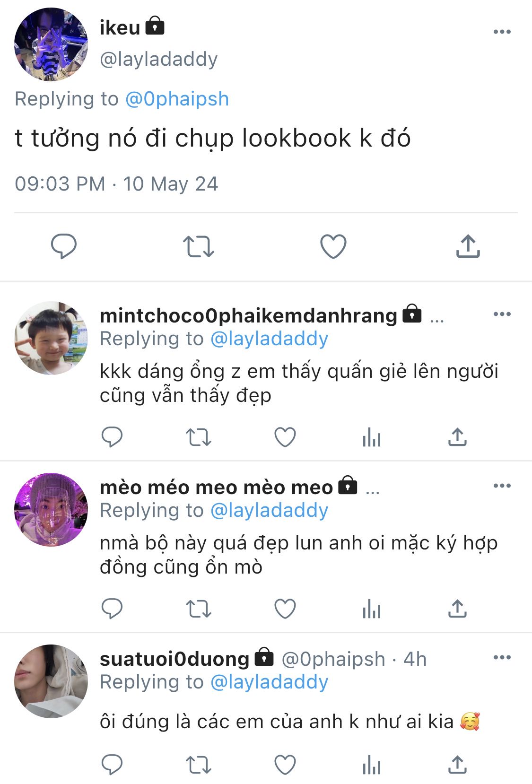Open more options on suatuoi0duong's reply

tap(502, 657)
